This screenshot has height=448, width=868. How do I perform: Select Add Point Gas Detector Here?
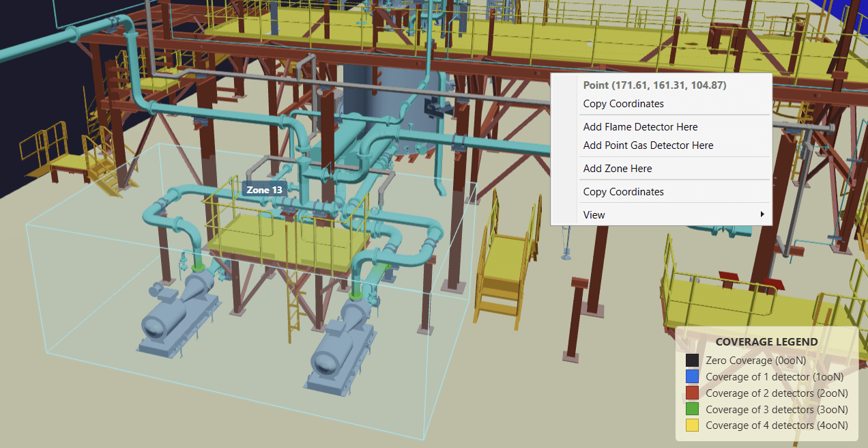[x=648, y=145]
